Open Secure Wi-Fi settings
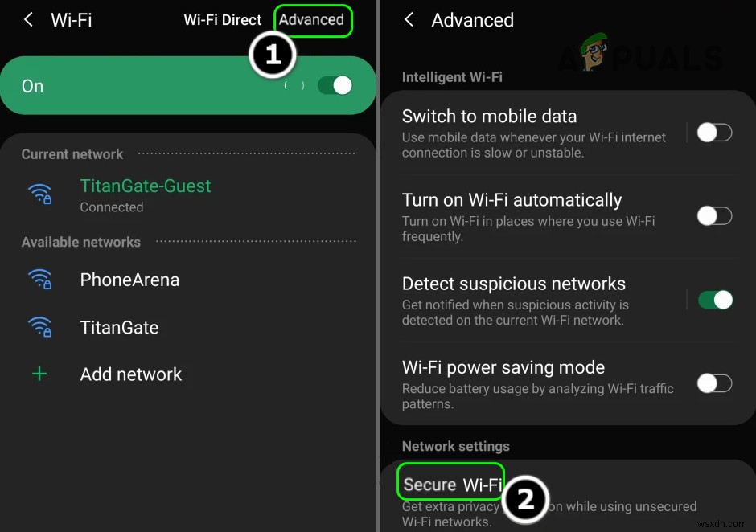Image resolution: width=756 pixels, height=532 pixels. 450,484
